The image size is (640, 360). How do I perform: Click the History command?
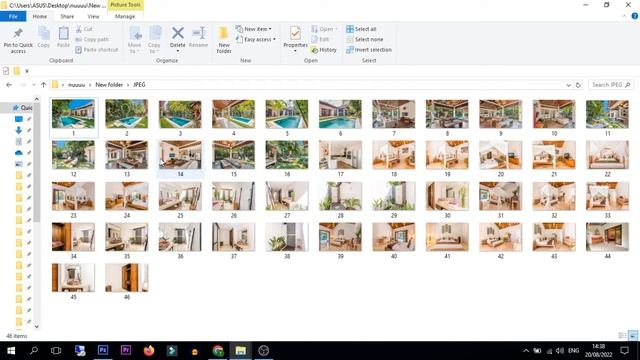coord(324,50)
